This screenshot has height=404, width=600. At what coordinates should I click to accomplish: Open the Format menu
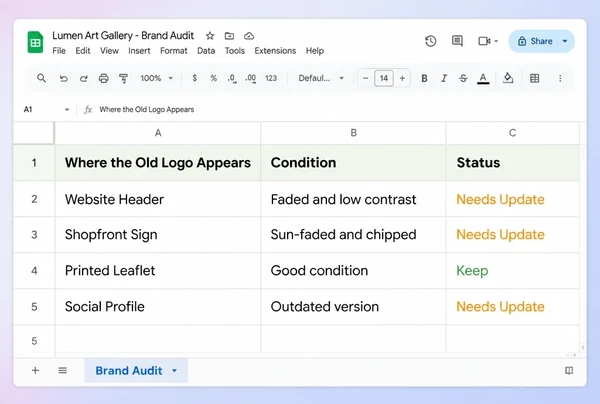coord(174,51)
